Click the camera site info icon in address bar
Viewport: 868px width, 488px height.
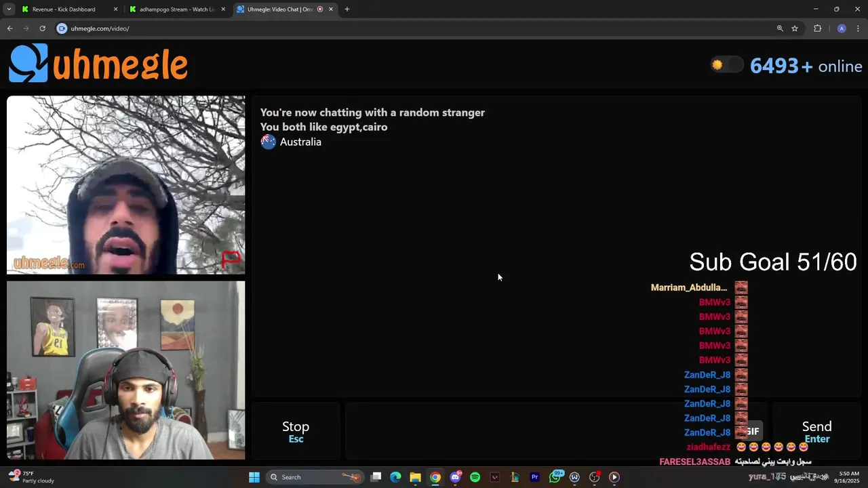[62, 28]
